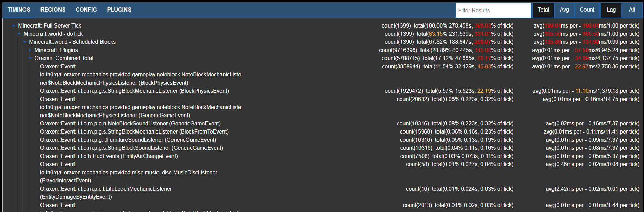Select the Avg sort toggle

[x=564, y=10]
